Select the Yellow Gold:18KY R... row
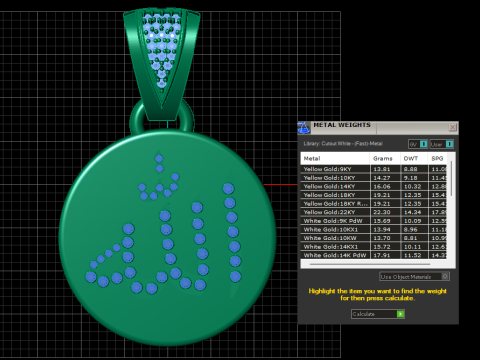This screenshot has height=360, width=480. [x=374, y=204]
